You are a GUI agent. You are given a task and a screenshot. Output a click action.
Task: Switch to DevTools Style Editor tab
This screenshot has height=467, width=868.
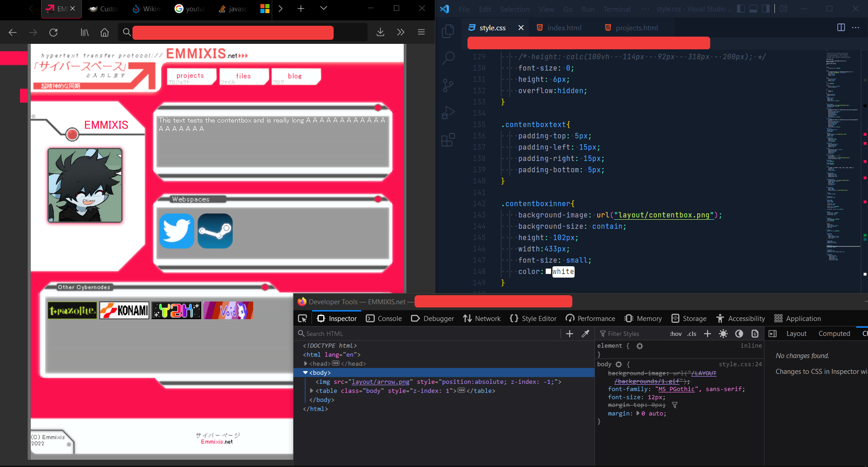point(533,319)
